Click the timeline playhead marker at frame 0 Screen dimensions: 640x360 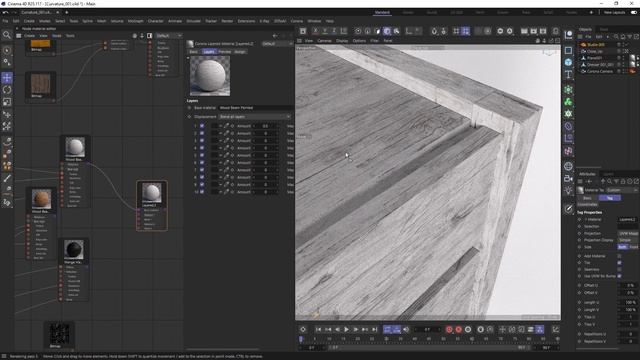click(x=301, y=339)
